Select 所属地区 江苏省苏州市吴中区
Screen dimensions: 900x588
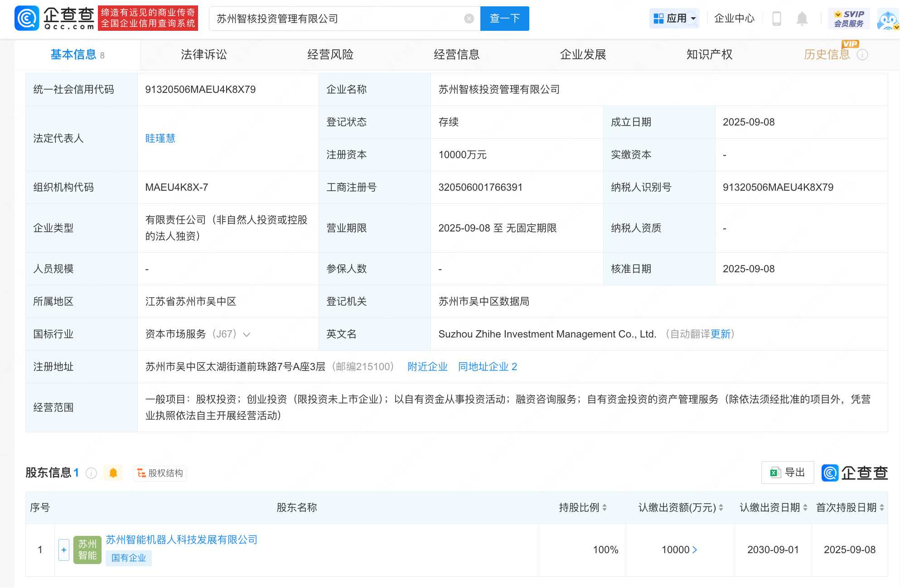[x=190, y=302]
